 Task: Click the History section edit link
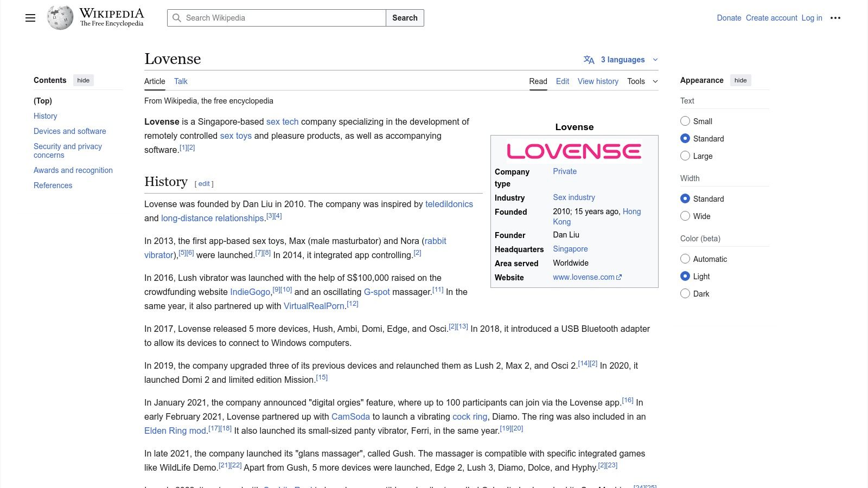click(x=204, y=184)
